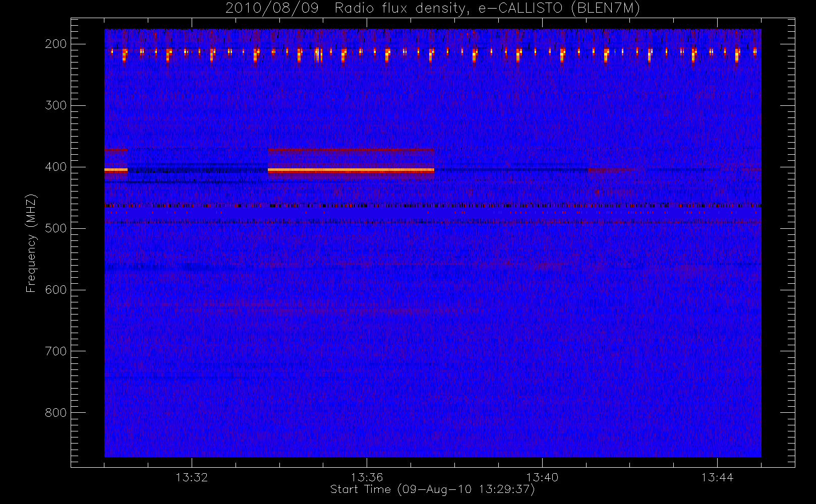The height and width of the screenshot is (504, 816).
Task: Click the 'Frequency (MHz)' y-axis label
Action: click(x=31, y=243)
